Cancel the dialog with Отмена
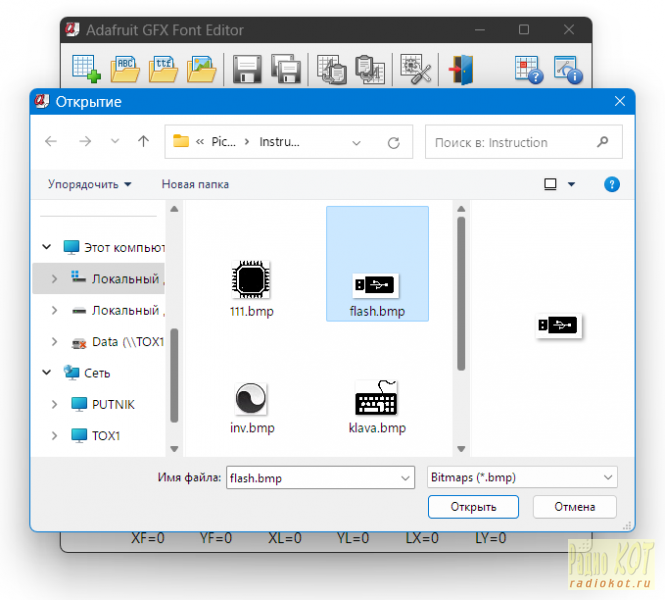 [x=575, y=507]
